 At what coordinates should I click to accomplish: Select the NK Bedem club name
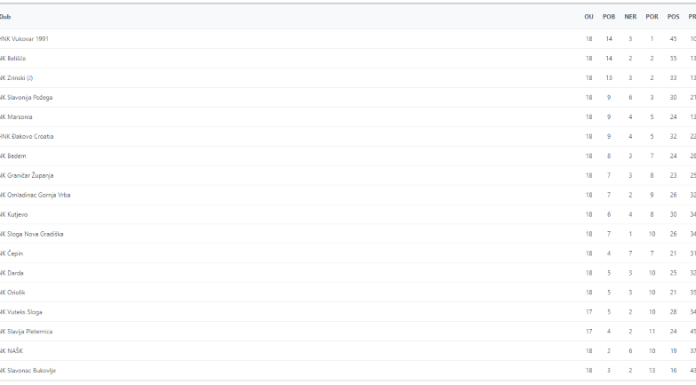click(13, 156)
